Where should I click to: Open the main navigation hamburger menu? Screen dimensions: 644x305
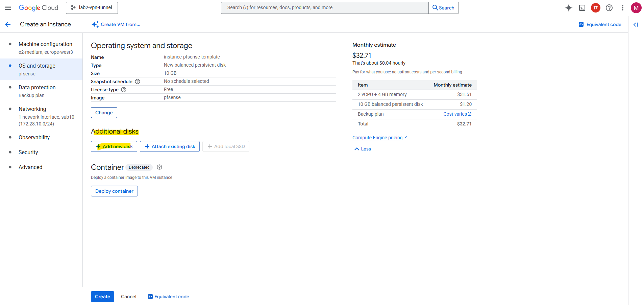point(8,8)
